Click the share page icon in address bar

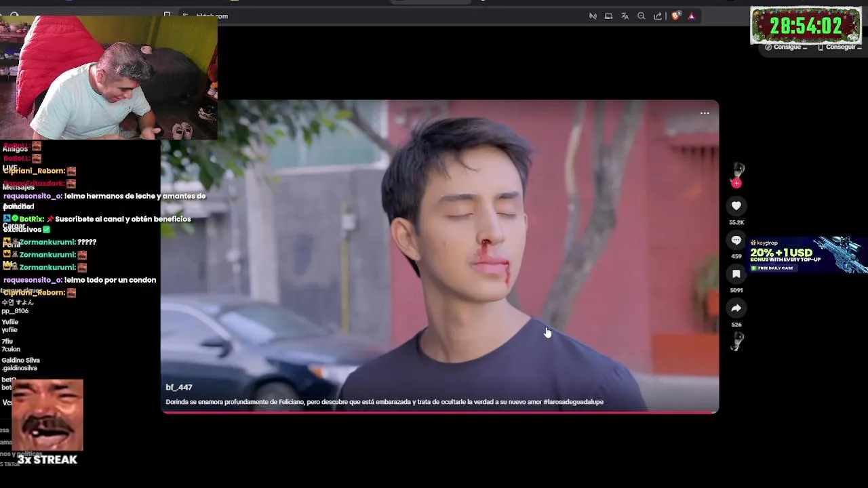(658, 16)
